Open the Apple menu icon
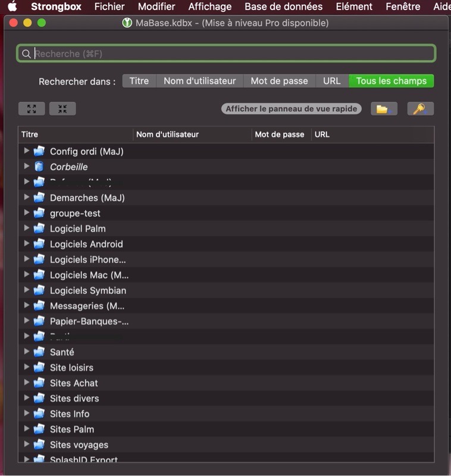The height and width of the screenshot is (476, 451). coord(12,7)
